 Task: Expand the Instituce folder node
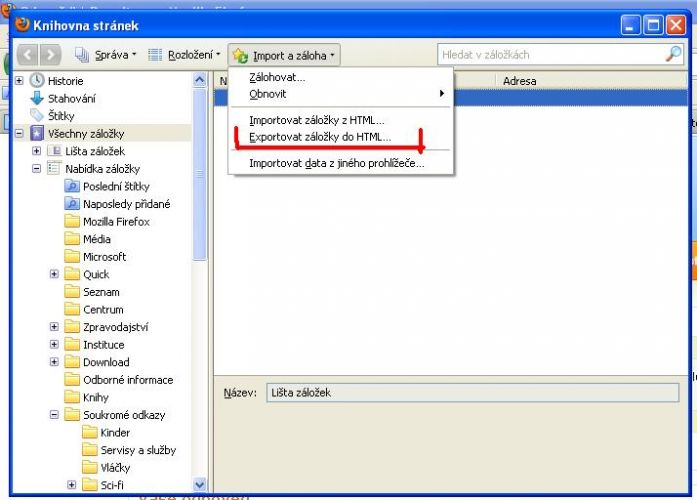pos(54,344)
